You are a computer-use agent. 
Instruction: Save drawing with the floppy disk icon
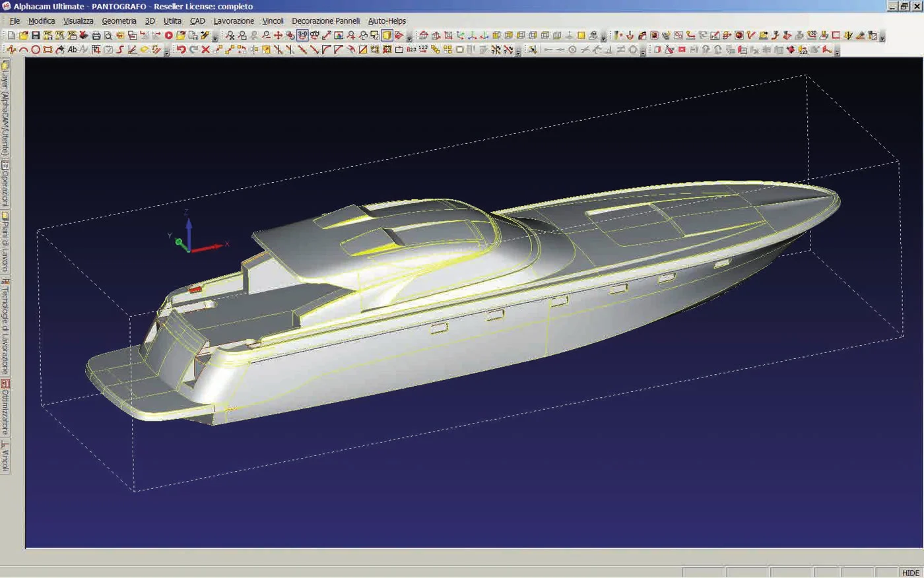tap(36, 35)
